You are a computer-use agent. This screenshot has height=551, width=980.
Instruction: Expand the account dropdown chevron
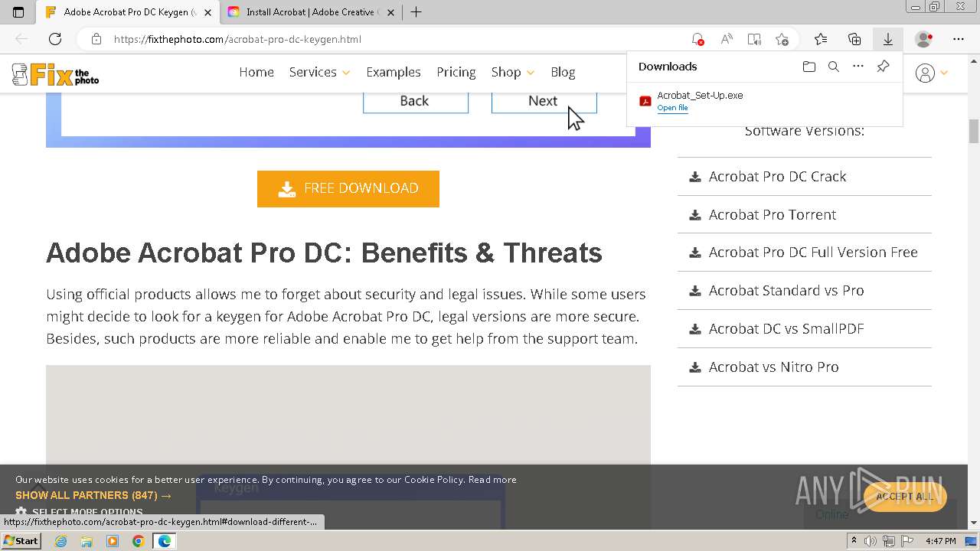pyautogui.click(x=944, y=73)
